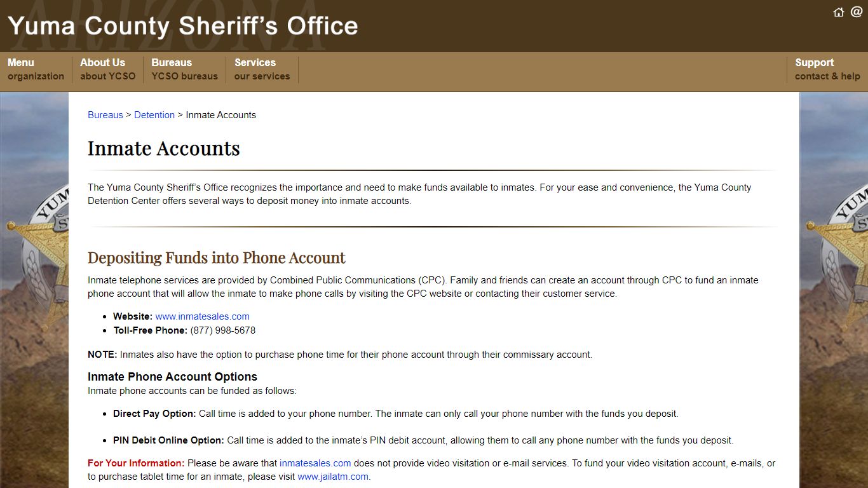Click the Toll-Free Phone: label

151,330
